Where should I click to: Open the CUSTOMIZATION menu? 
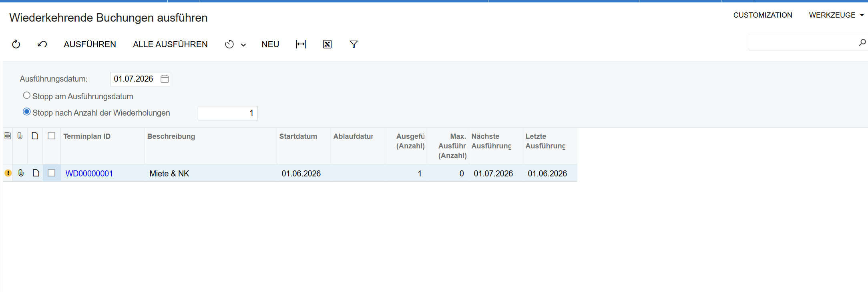[x=763, y=15]
